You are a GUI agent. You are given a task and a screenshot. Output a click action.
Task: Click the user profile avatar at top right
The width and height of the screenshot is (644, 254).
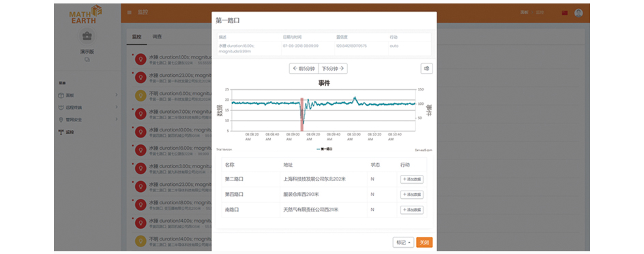[579, 13]
